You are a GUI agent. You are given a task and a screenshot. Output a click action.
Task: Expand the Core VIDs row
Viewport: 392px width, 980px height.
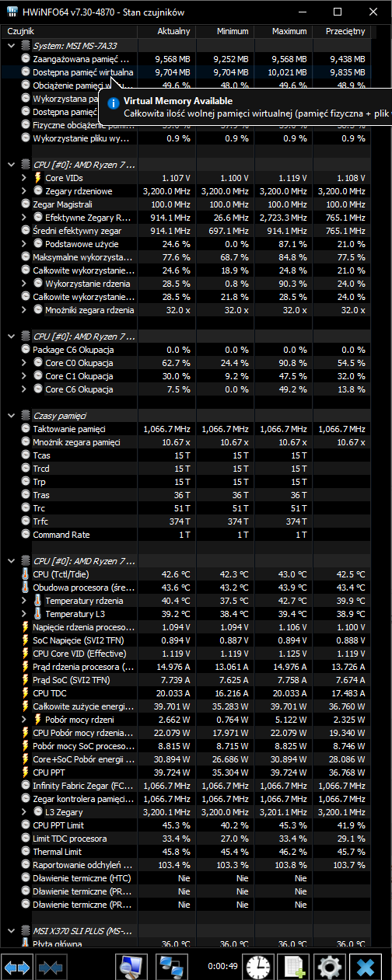[x=24, y=177]
